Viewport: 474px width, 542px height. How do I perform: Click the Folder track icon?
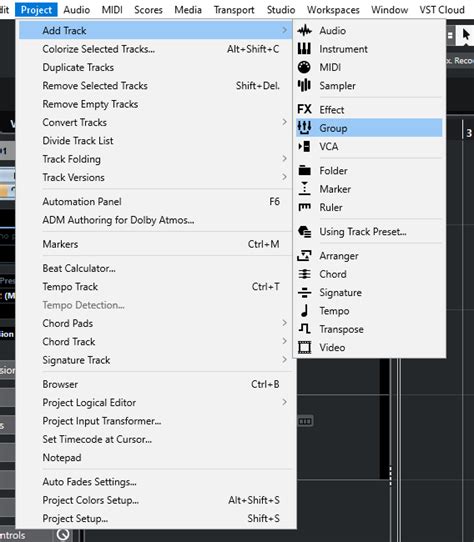(304, 170)
